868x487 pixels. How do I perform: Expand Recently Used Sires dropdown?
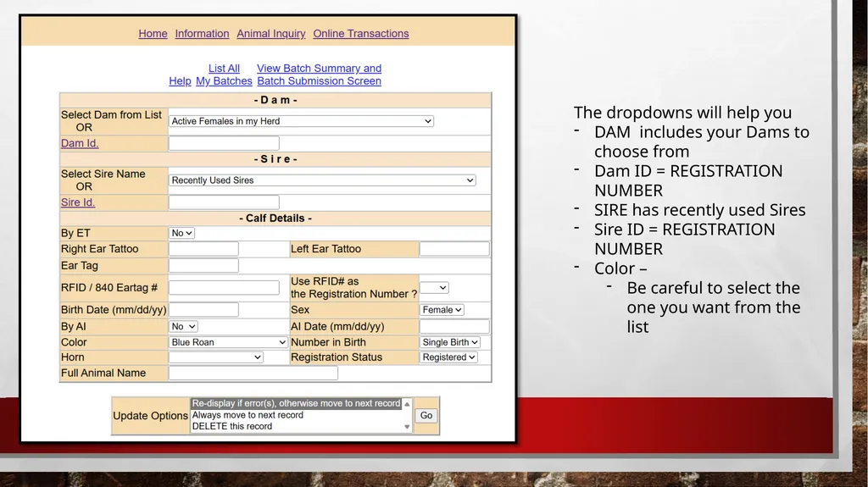(322, 180)
